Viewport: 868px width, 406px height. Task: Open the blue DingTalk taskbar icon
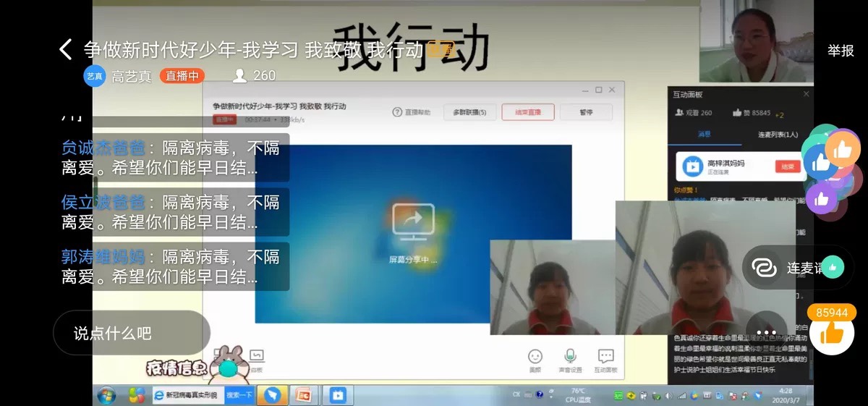click(272, 395)
